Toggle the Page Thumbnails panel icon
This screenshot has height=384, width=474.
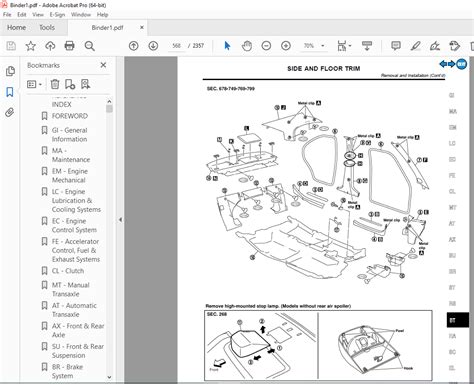10,71
